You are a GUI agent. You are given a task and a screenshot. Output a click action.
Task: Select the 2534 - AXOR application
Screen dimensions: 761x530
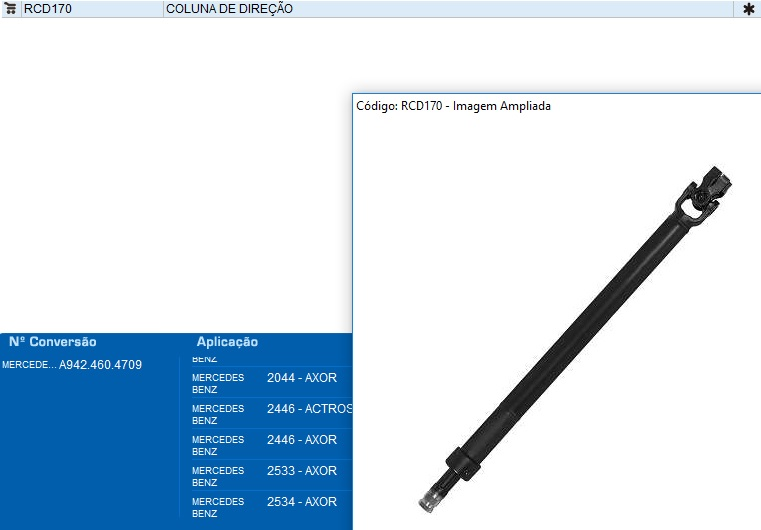point(301,502)
